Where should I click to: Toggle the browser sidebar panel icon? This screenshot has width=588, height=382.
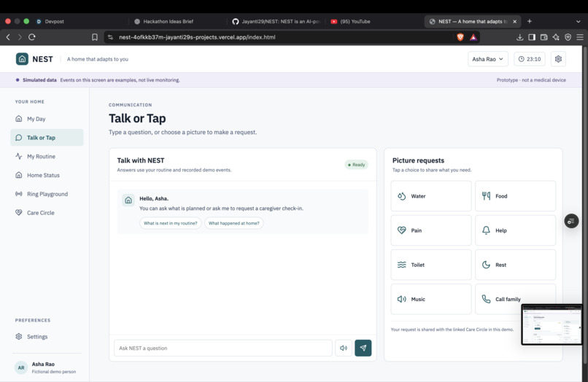click(x=532, y=37)
